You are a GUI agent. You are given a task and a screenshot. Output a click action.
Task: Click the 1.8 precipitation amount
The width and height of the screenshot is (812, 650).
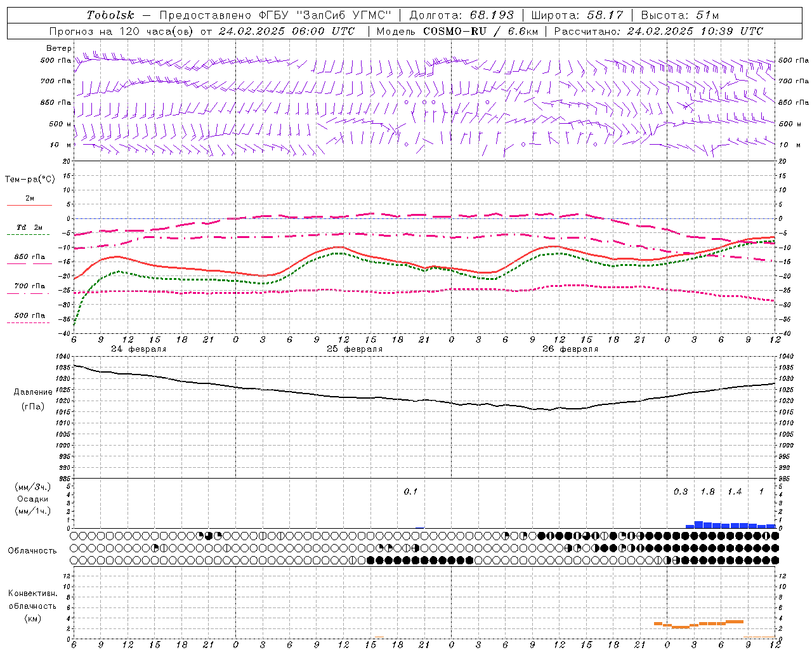pos(708,491)
